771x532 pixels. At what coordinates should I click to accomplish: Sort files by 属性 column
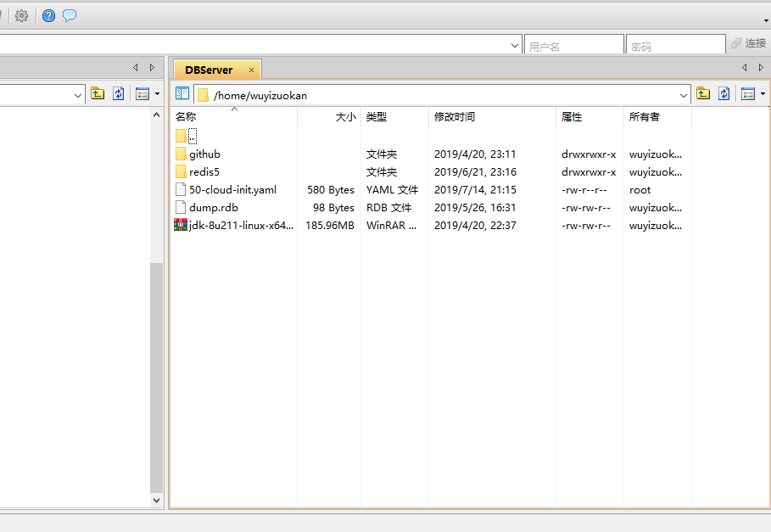pos(589,117)
